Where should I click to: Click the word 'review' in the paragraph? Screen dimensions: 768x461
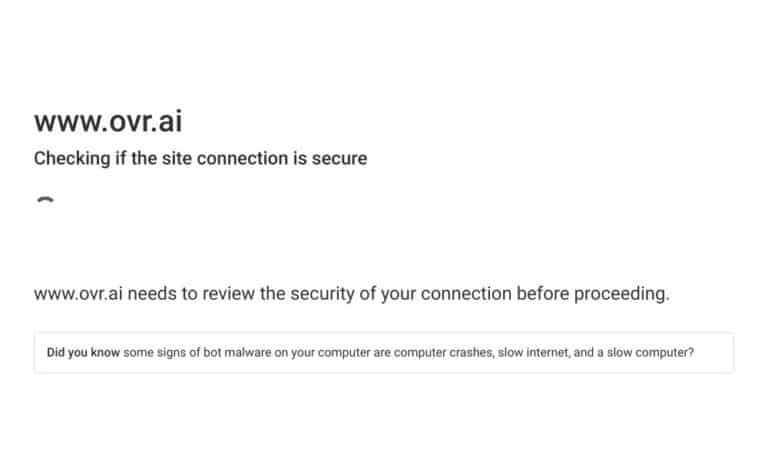228,294
